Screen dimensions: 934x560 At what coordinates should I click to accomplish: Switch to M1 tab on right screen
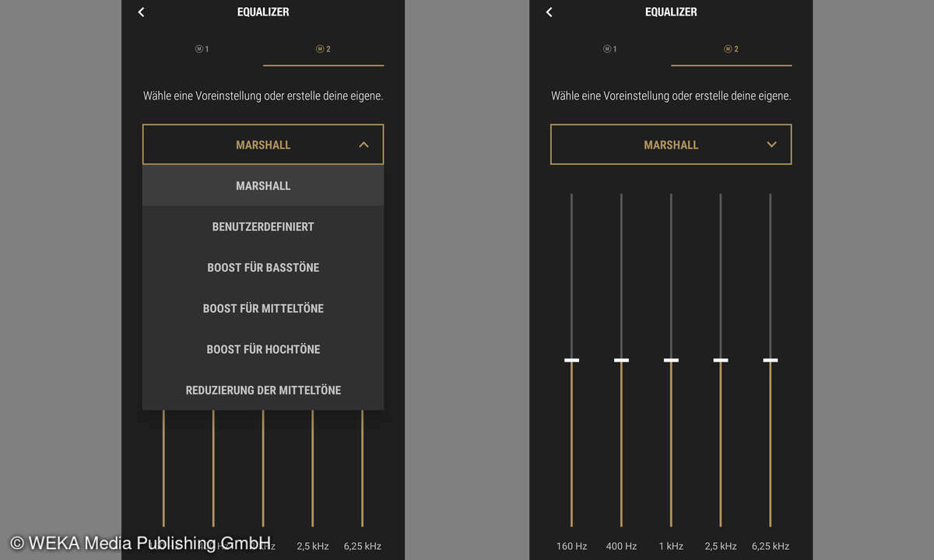[x=610, y=49]
